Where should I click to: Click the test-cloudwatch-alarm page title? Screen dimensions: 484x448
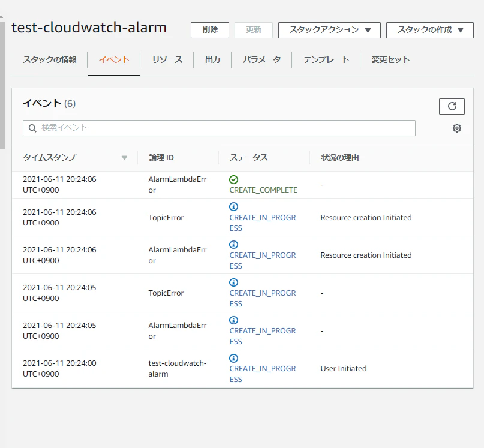click(x=89, y=28)
